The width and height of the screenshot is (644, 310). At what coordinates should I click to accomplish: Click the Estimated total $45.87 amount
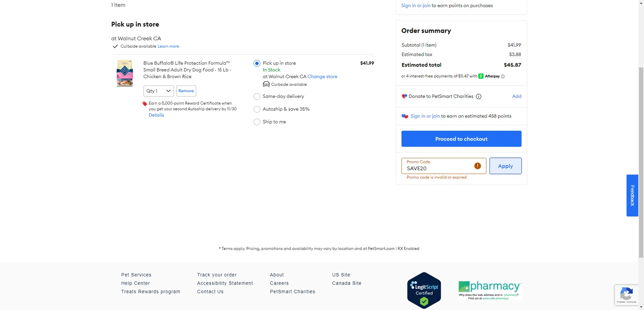(512, 65)
